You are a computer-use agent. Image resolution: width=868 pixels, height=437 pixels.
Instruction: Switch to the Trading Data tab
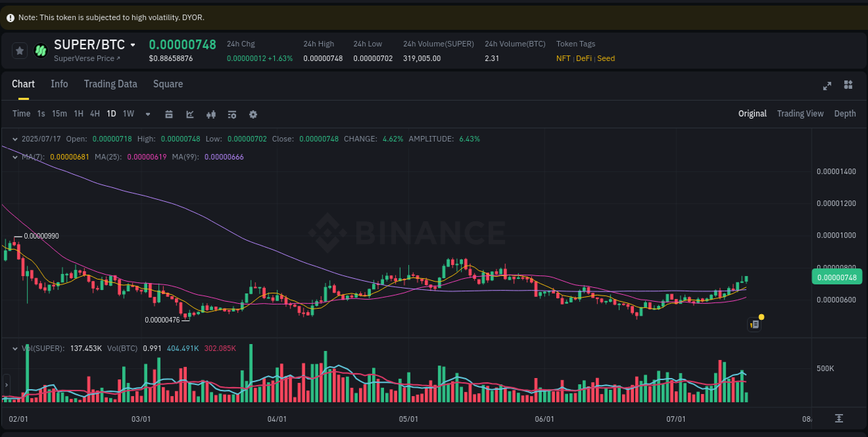110,84
